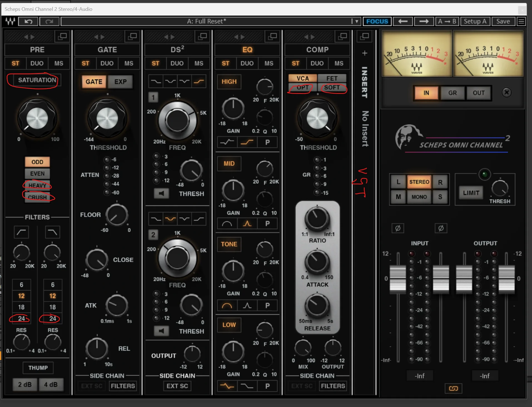Image resolution: width=532 pixels, height=407 pixels.
Task: Click the GATE THRESHOLD knob
Action: tap(107, 118)
